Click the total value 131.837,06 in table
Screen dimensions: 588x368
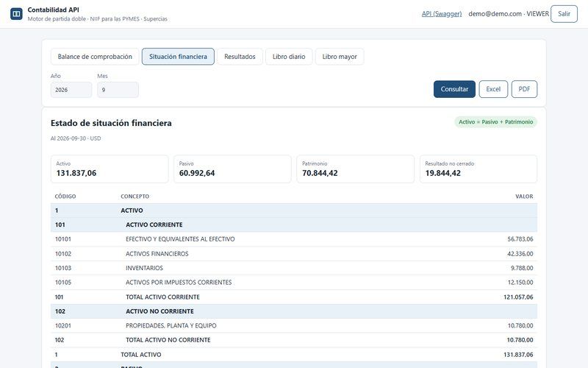tap(518, 355)
